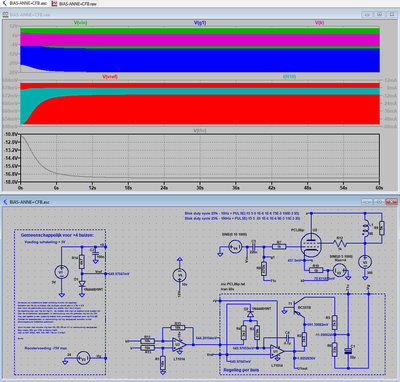Click inside the top waveform plot pane
Viewport: 400px width, 382px height.
click(x=200, y=49)
